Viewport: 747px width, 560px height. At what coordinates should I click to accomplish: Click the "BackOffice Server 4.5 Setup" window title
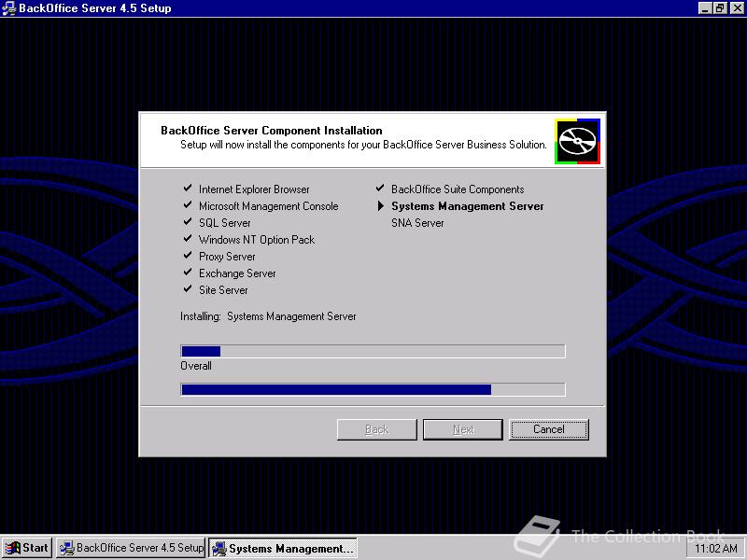(x=95, y=8)
